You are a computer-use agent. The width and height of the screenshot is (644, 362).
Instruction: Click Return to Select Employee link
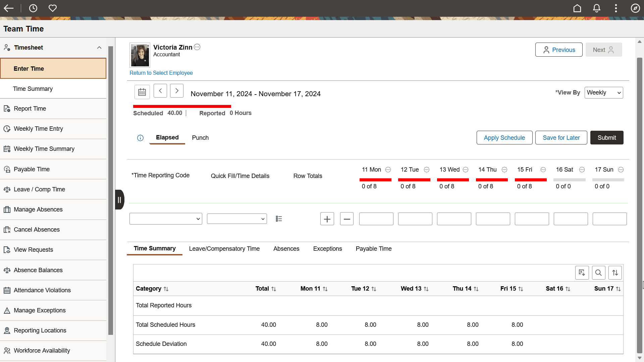coord(161,73)
